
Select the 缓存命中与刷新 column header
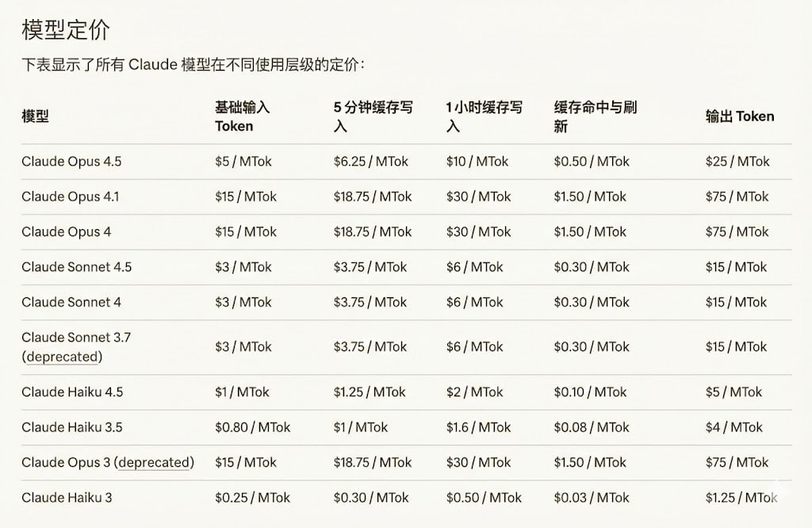[596, 116]
